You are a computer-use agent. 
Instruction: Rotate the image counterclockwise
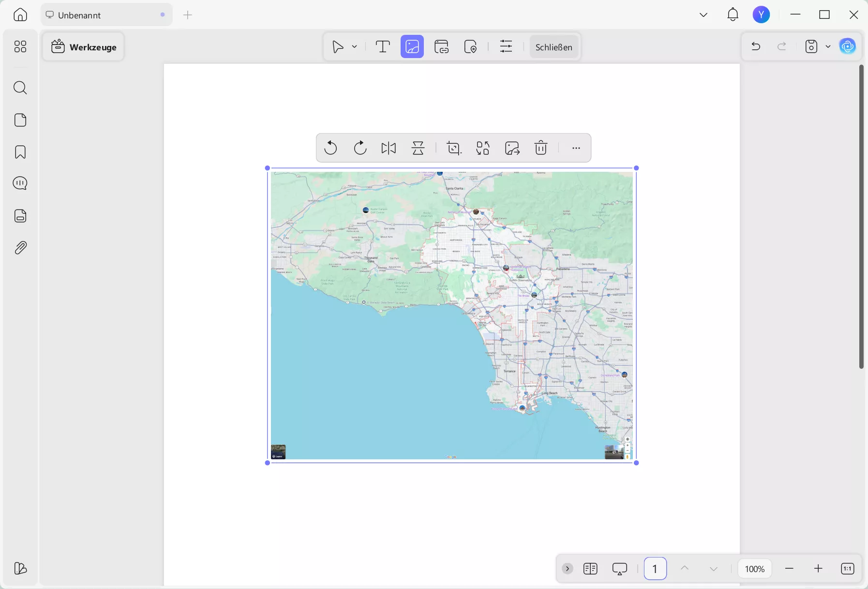tap(331, 148)
